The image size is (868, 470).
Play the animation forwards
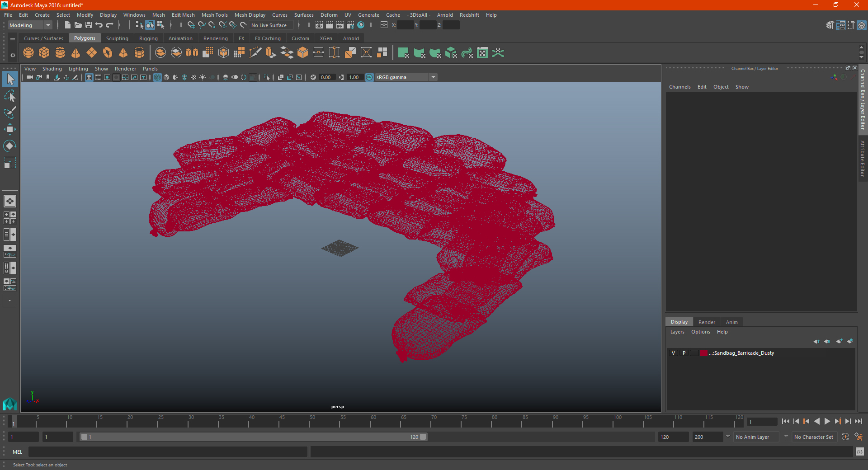[827, 421]
